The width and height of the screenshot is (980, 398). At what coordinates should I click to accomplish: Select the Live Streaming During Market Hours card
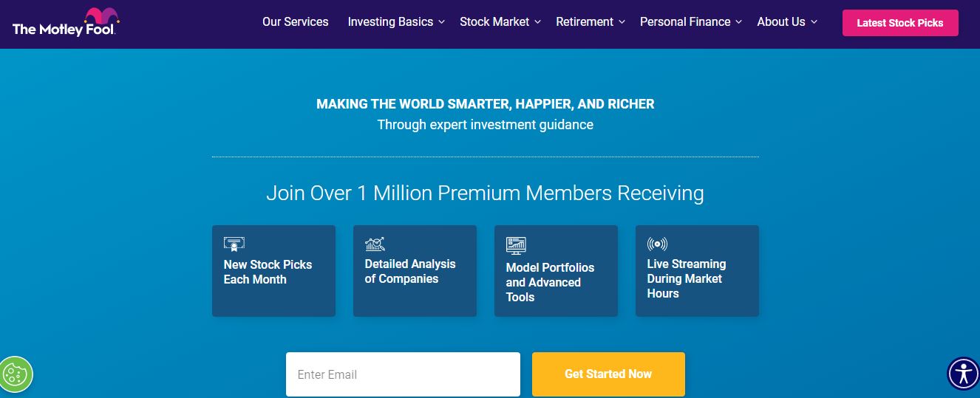(697, 271)
